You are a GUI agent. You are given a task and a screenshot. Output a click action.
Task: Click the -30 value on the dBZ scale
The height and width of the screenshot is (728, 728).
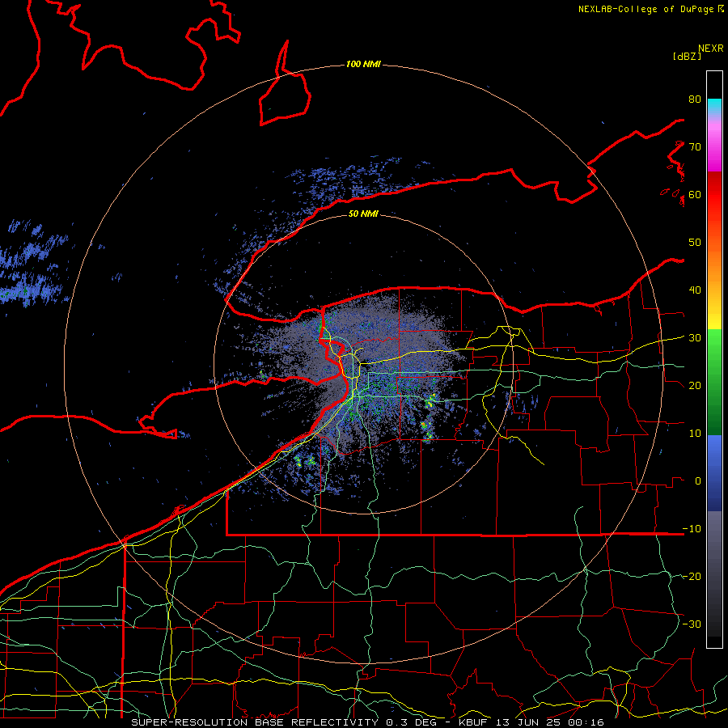coord(692,624)
